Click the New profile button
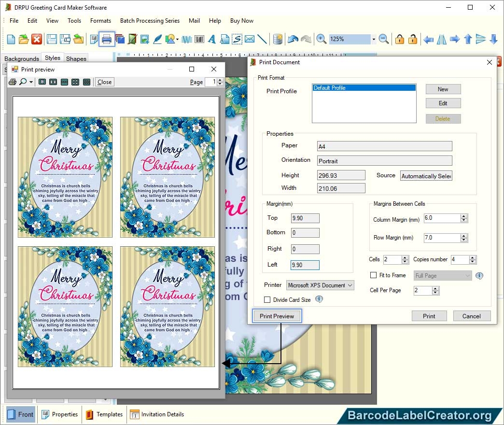 (443, 89)
